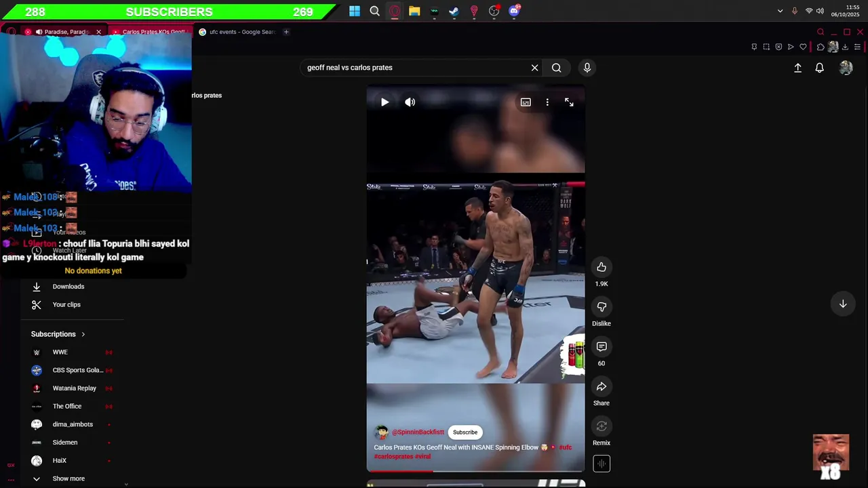Like the Carlos Prates Short

601,267
